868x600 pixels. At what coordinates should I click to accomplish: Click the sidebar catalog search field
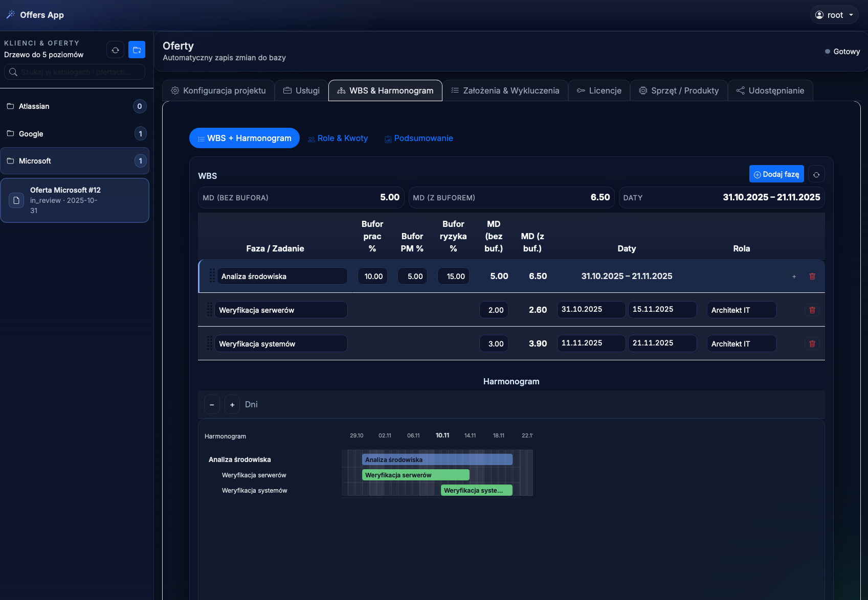click(75, 72)
